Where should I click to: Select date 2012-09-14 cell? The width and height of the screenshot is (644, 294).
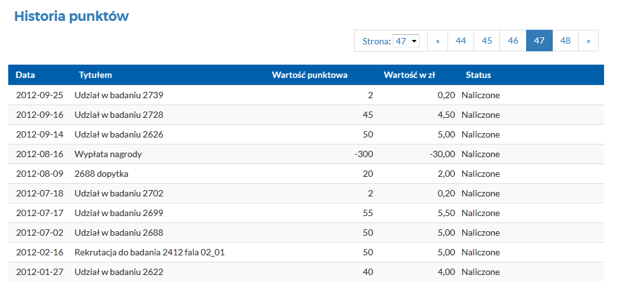pos(40,135)
